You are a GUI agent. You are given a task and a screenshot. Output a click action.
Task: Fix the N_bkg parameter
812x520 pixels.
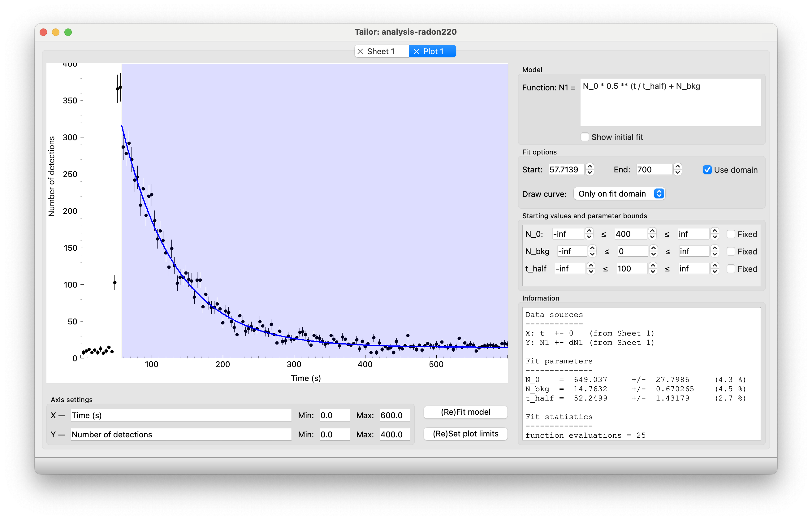point(731,251)
